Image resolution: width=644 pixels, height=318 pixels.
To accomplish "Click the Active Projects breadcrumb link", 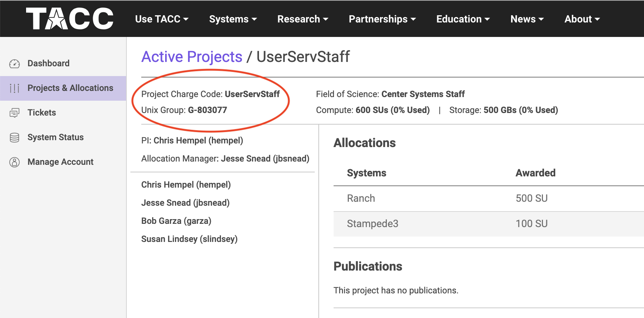I will tap(192, 57).
